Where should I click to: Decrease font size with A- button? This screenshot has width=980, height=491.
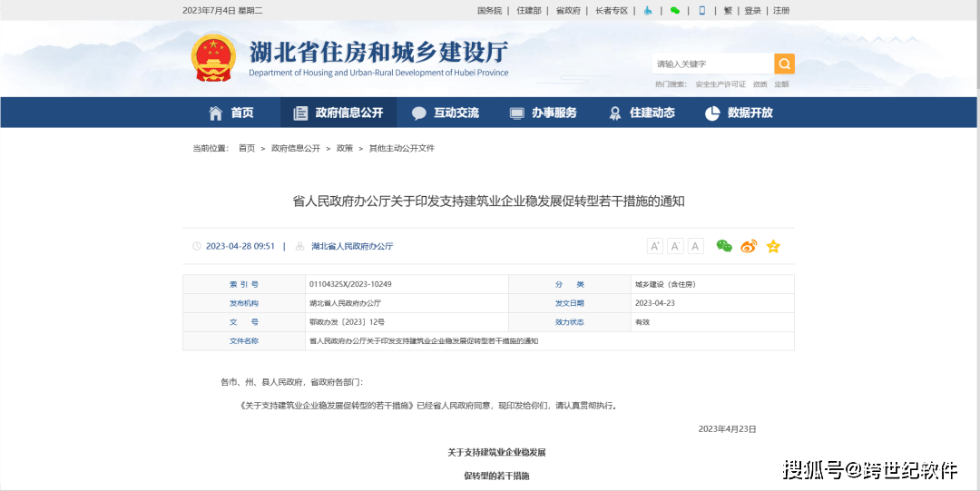coord(675,247)
